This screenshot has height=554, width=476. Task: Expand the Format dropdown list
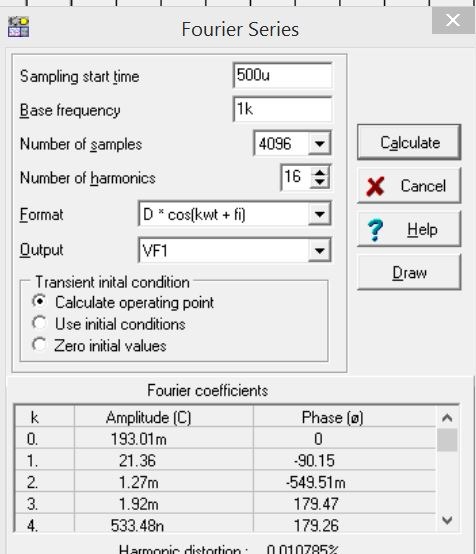(319, 214)
